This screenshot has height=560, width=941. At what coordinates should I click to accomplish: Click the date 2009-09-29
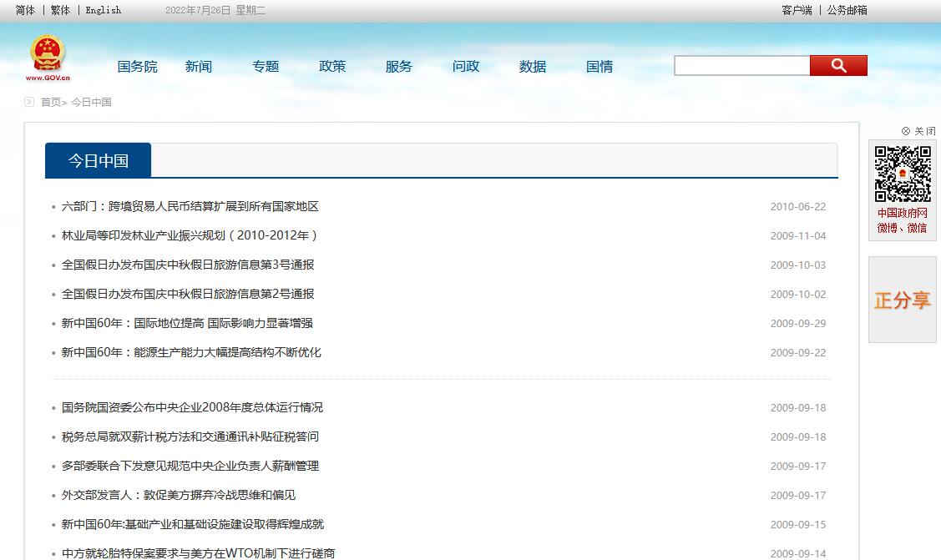(x=798, y=324)
